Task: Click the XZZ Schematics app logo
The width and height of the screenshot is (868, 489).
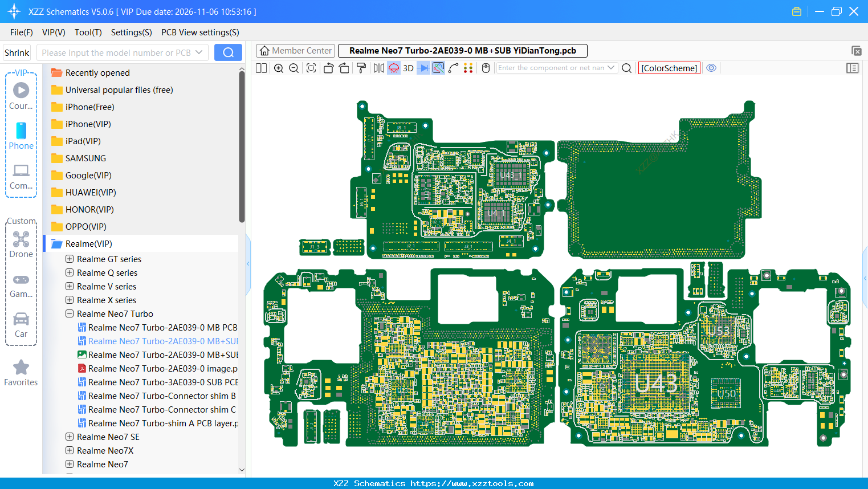Action: pos(14,11)
